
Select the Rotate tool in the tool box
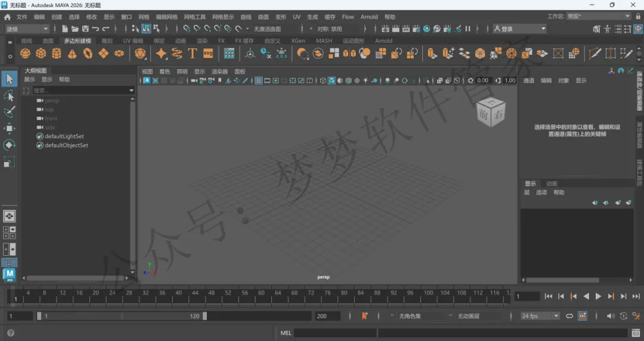[x=9, y=145]
